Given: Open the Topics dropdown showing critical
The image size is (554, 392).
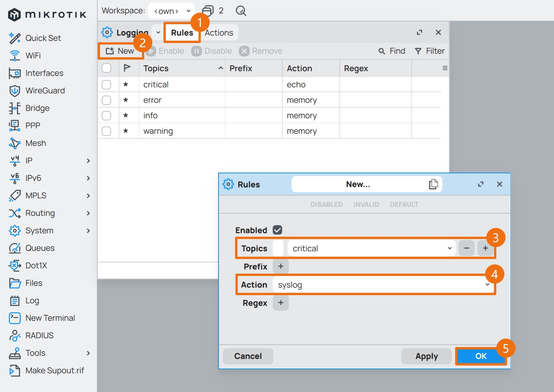Looking at the screenshot, I should click(371, 248).
